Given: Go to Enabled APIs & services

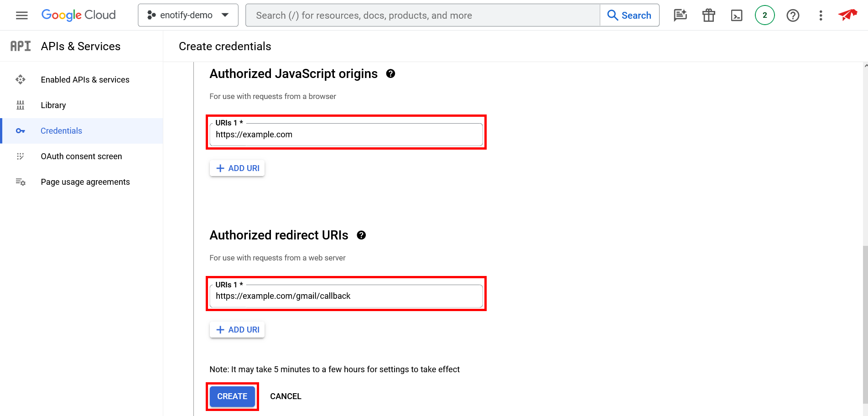Looking at the screenshot, I should (85, 80).
